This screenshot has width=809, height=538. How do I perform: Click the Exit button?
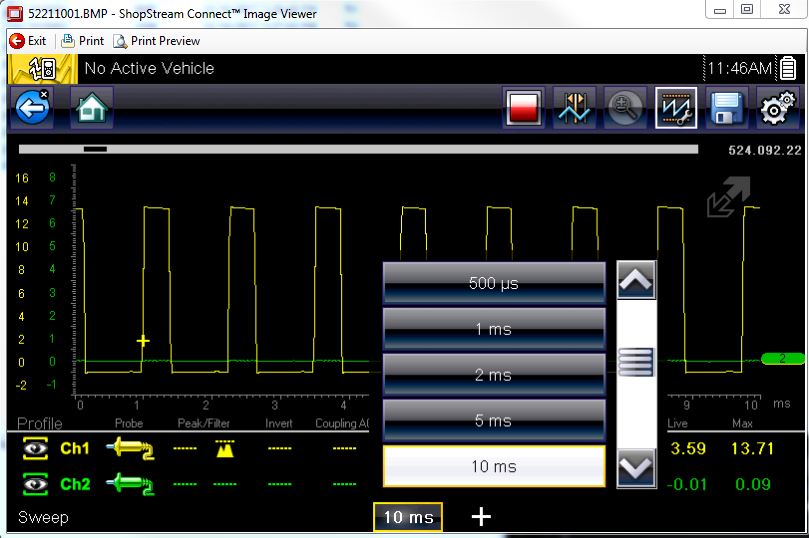click(x=28, y=41)
